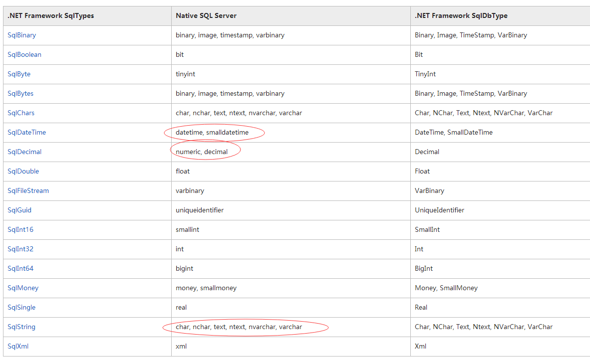590x364 pixels.
Task: Open the SqlBoolean link
Action: pyautogui.click(x=24, y=54)
